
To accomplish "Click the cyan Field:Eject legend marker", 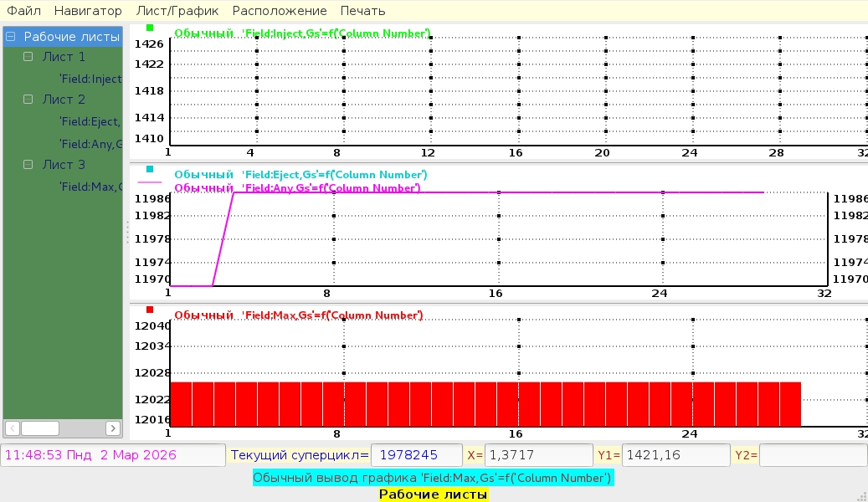I will (x=150, y=169).
